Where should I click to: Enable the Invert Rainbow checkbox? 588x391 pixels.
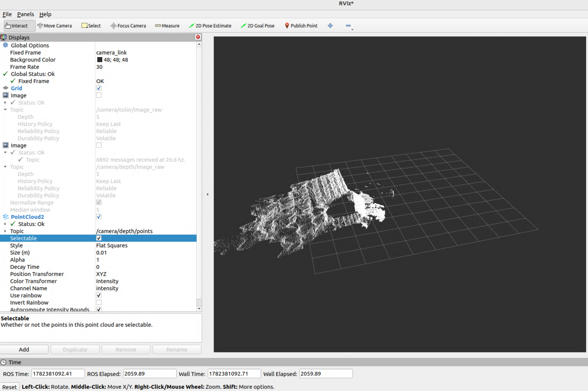(x=99, y=302)
